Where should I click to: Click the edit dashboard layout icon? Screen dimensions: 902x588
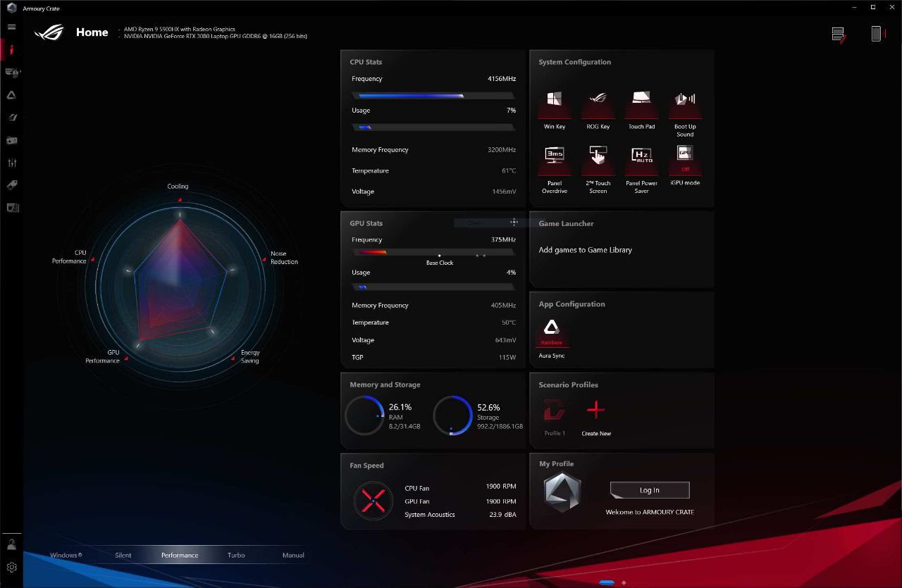(x=839, y=35)
